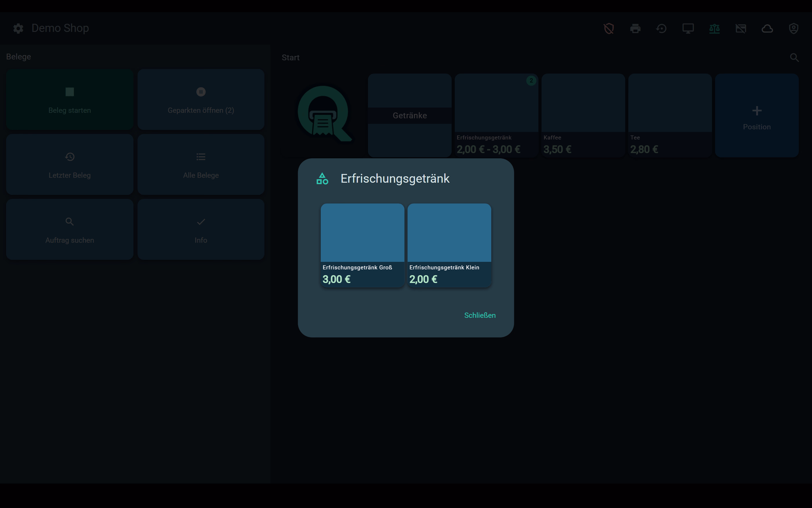Show Alle Belege list

(201, 164)
